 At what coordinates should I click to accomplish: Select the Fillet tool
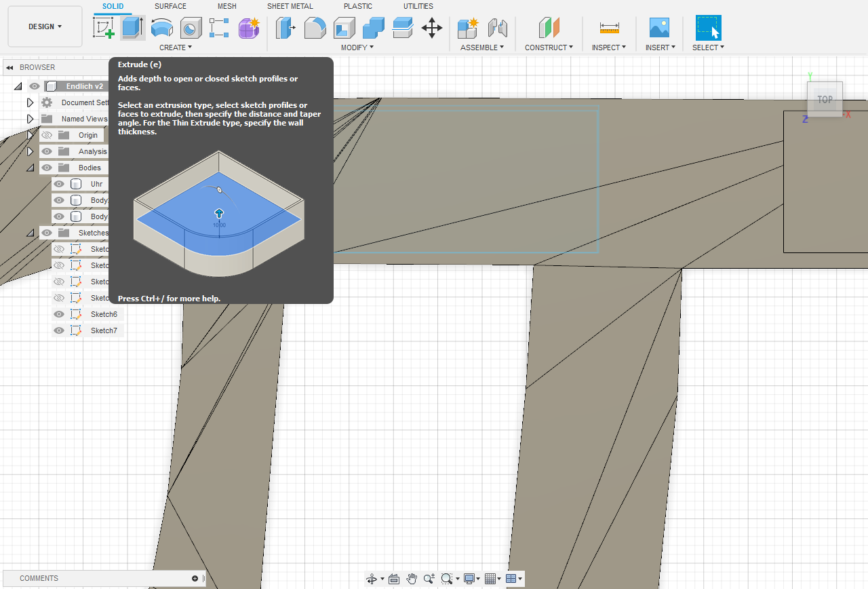tap(315, 28)
